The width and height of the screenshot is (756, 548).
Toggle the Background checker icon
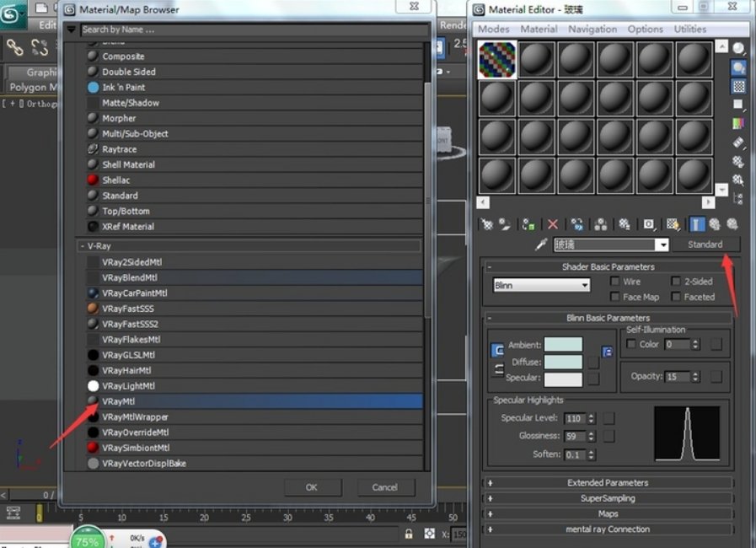click(738, 86)
